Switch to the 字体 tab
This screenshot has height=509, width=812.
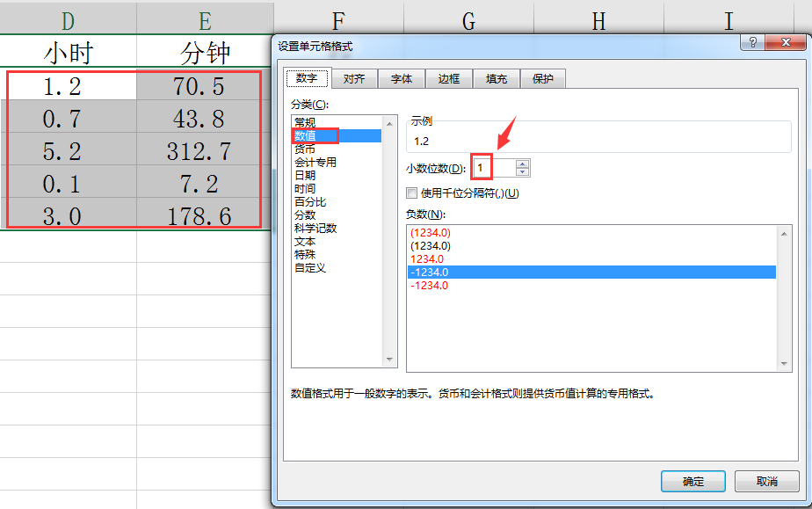click(402, 79)
